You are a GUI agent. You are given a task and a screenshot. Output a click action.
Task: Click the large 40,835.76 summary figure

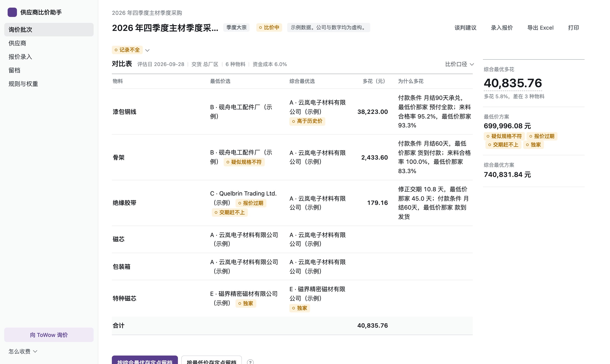coord(513,83)
